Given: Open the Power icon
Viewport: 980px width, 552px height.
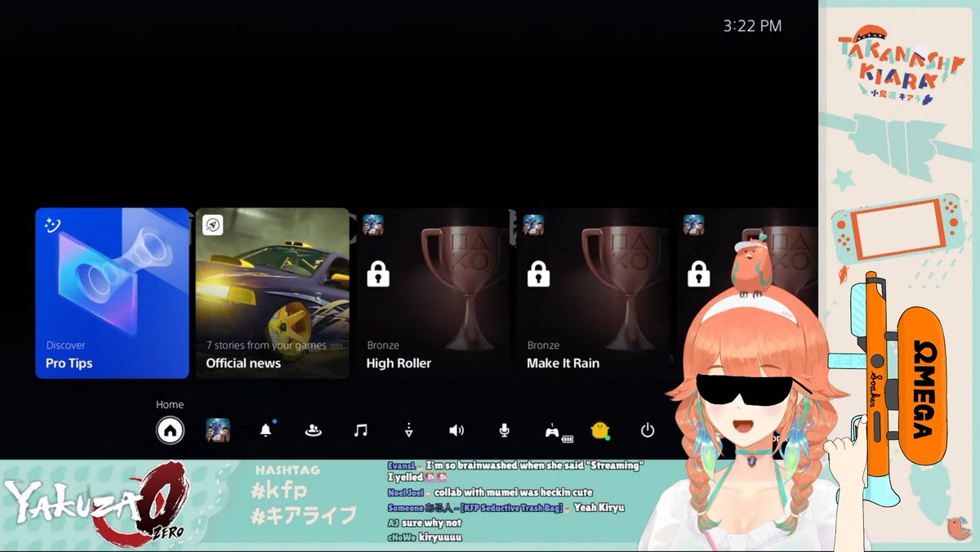Looking at the screenshot, I should (648, 430).
